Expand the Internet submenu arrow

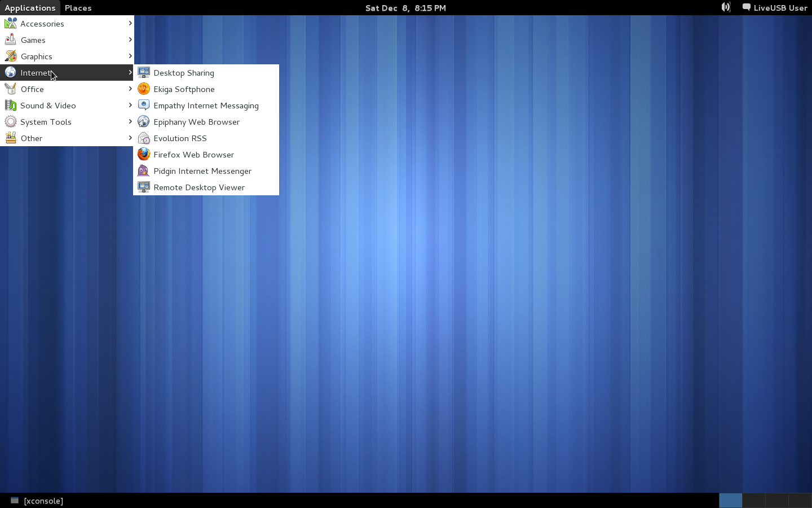130,72
